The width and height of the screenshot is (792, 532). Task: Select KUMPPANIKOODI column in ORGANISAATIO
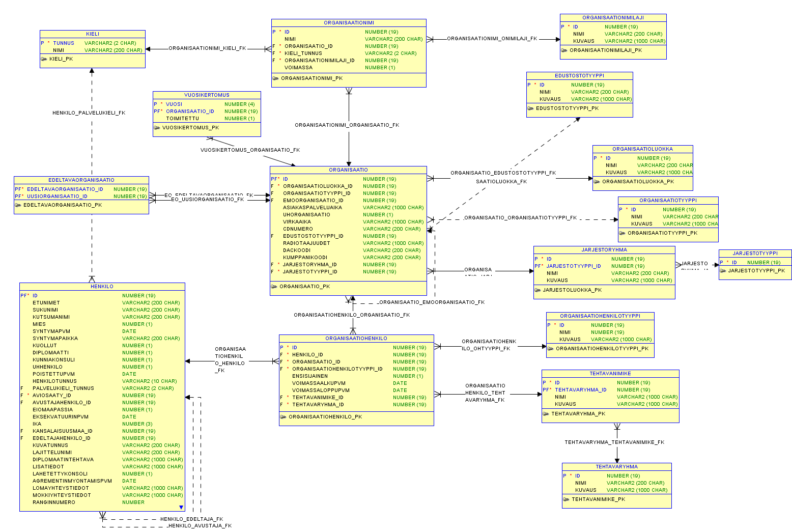(348, 258)
